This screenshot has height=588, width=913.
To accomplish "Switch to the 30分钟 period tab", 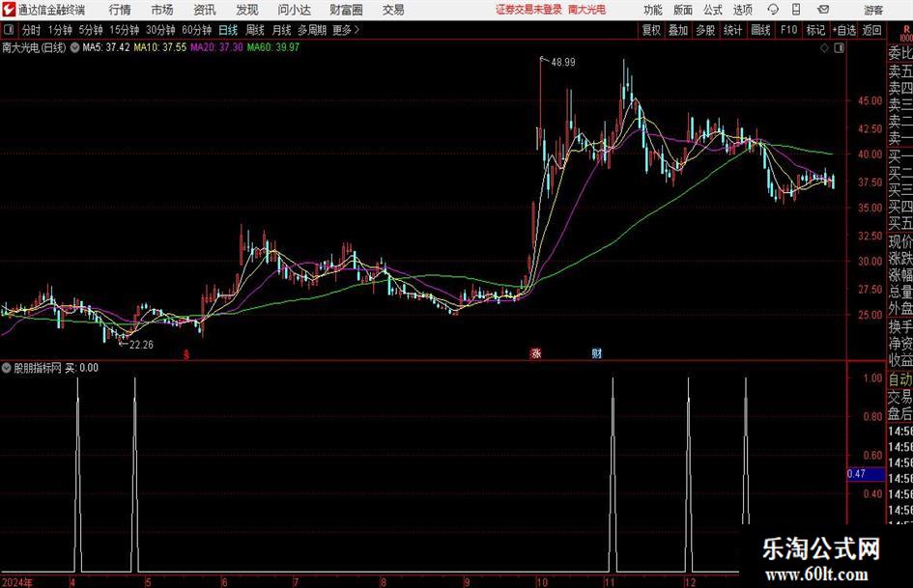I will 160,30.
